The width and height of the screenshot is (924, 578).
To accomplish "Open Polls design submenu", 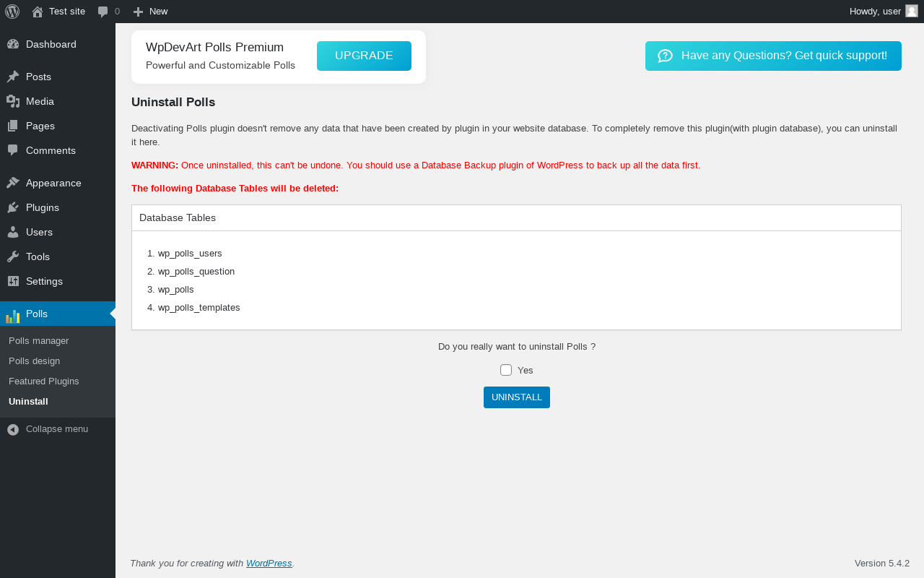I will pyautogui.click(x=35, y=361).
